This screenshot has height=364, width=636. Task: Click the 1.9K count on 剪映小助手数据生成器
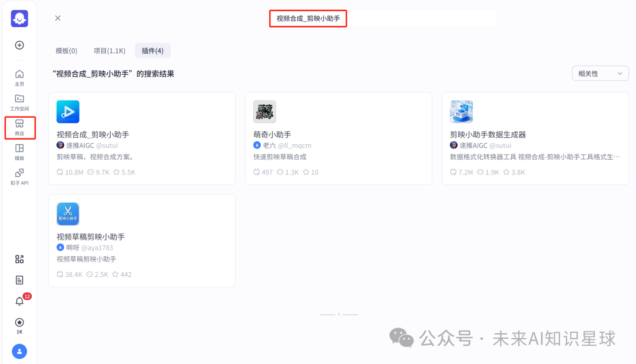(488, 172)
